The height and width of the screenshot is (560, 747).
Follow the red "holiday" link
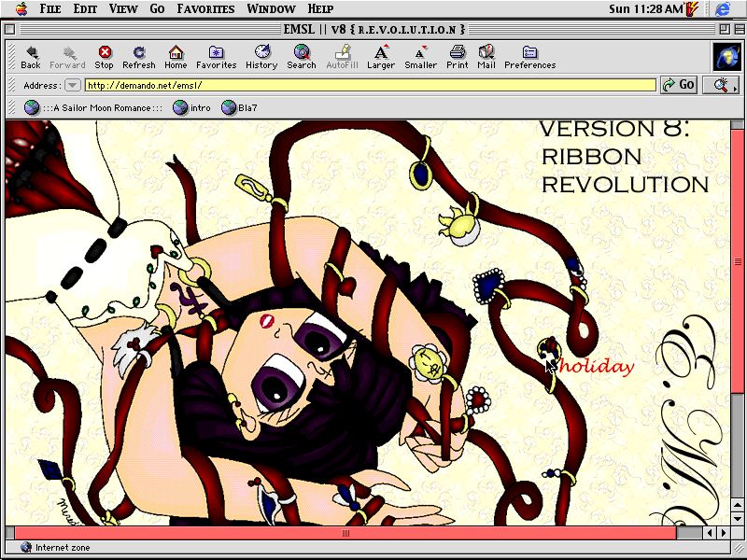tap(597, 367)
